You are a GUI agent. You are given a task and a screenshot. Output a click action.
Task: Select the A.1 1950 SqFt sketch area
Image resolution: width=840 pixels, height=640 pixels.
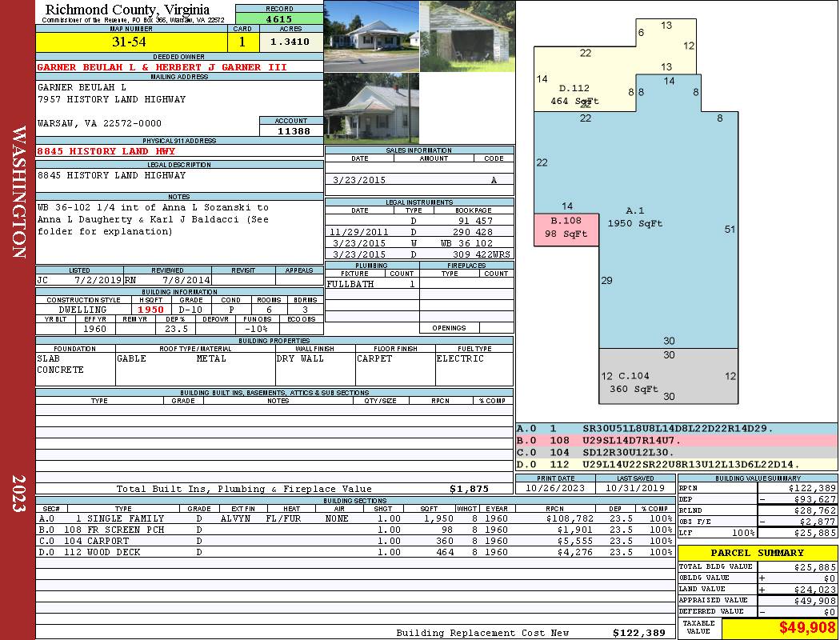(x=635, y=217)
